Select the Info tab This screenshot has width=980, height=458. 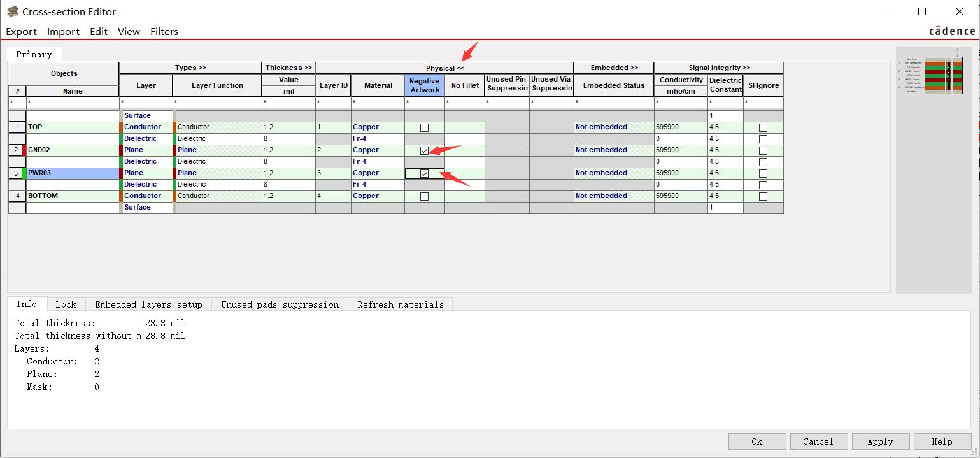26,304
